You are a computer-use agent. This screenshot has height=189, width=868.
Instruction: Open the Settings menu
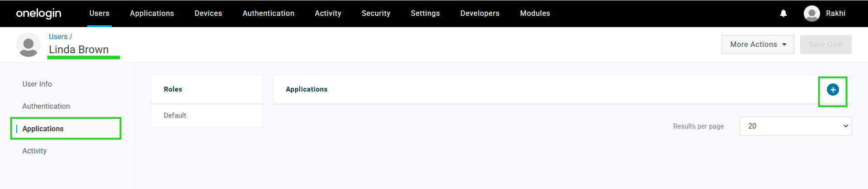coord(425,14)
